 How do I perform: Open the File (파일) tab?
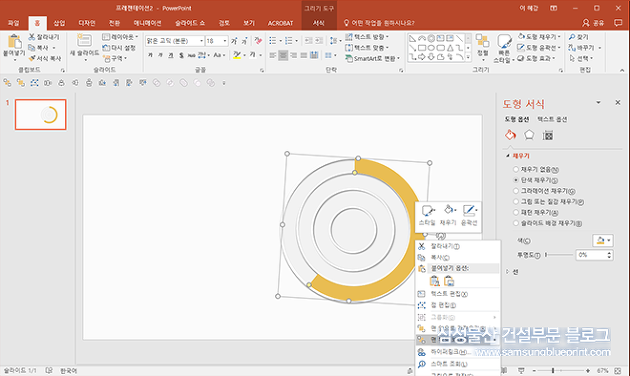coord(13,23)
